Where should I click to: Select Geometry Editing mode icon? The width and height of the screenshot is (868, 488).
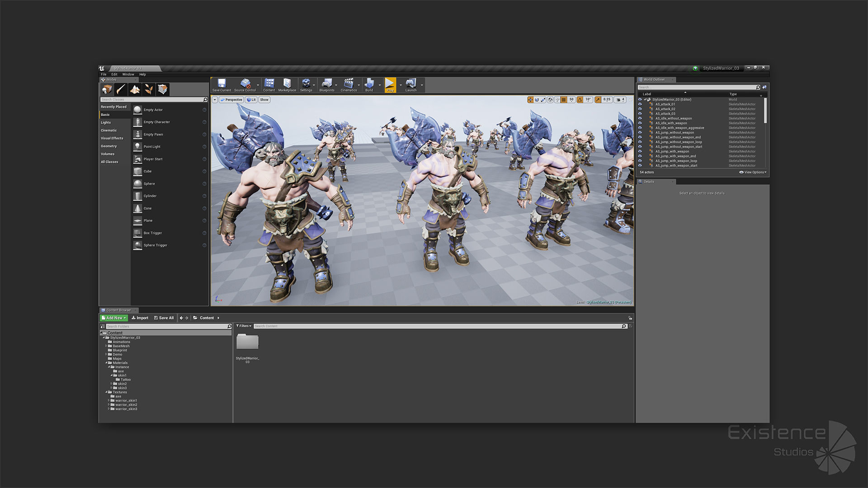pos(163,89)
